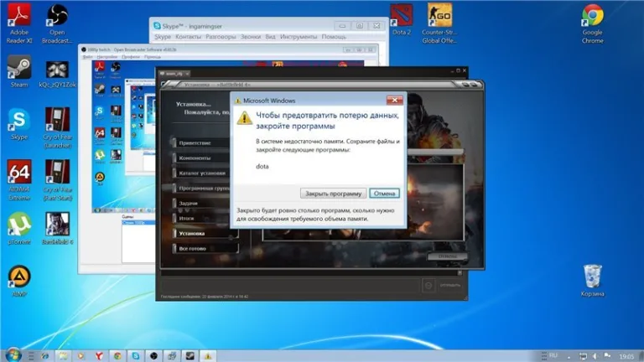Switch to the installer taskbar button

172,356
